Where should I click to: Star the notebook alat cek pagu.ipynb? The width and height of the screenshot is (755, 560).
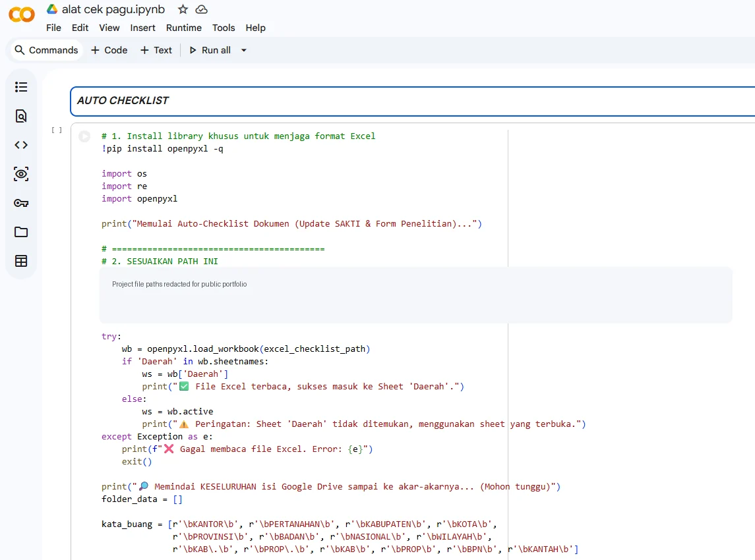[183, 9]
